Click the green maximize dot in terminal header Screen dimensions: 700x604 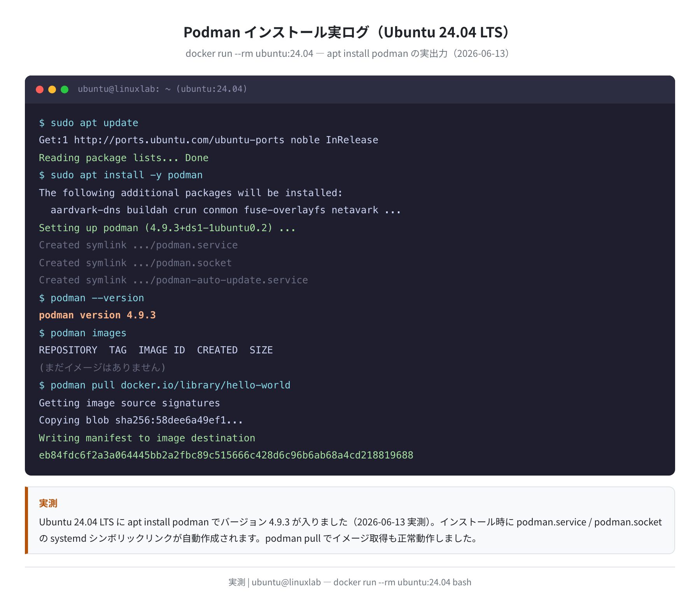[x=65, y=90]
